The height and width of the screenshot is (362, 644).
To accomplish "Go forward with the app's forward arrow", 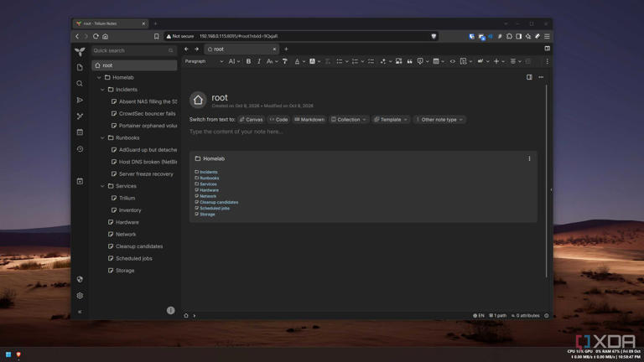I will 197,49.
